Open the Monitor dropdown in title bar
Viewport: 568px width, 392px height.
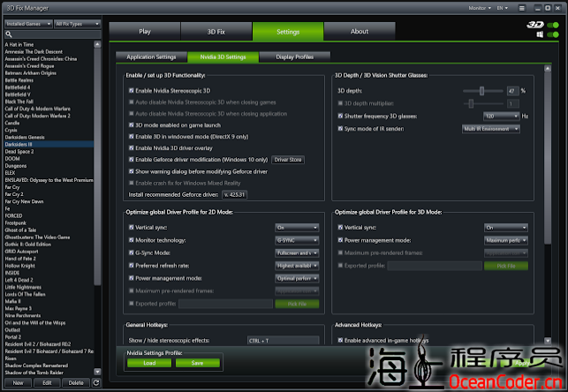(480, 8)
